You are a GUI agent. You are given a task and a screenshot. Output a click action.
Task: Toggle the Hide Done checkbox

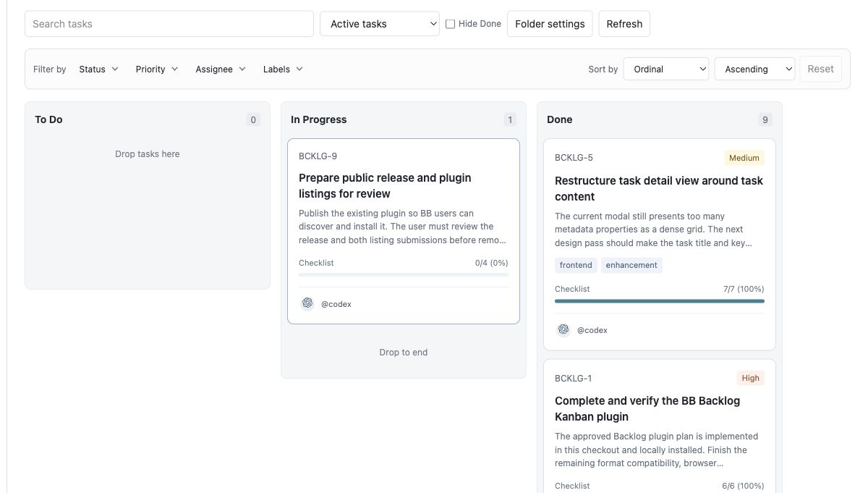450,24
